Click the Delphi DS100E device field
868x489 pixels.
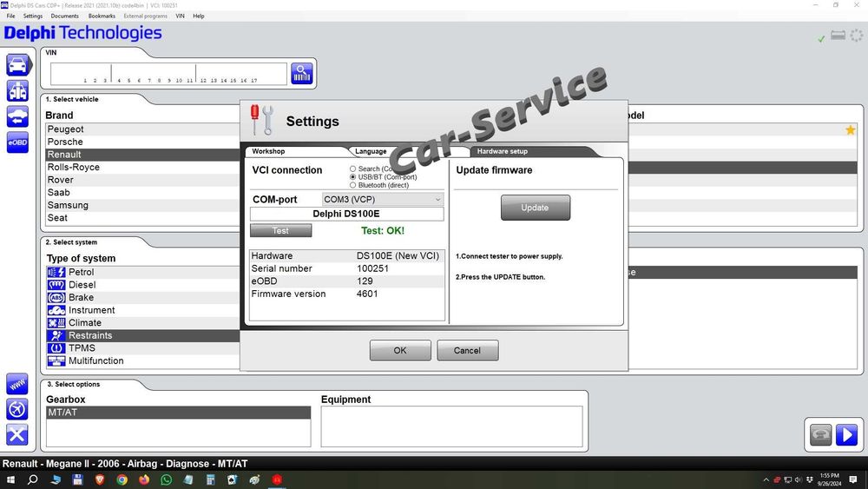(346, 214)
